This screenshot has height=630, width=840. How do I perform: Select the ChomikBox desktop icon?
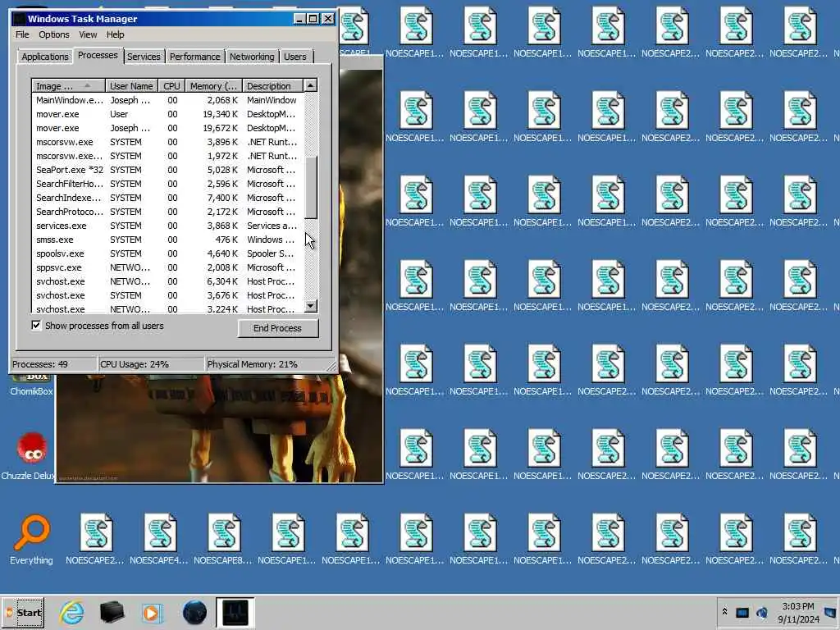31,386
